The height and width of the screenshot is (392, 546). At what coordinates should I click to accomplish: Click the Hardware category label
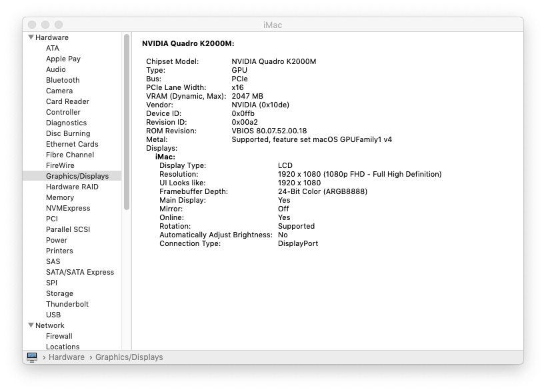point(52,37)
